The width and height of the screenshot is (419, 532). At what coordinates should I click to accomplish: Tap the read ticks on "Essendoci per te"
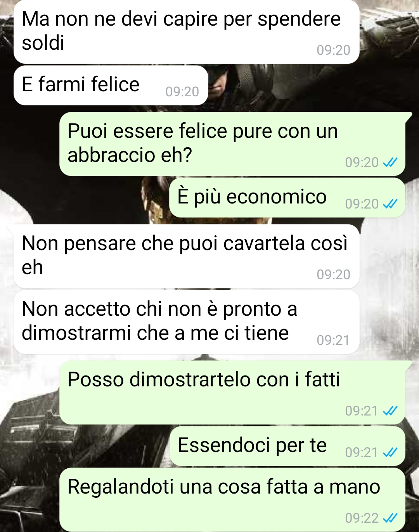pyautogui.click(x=390, y=452)
